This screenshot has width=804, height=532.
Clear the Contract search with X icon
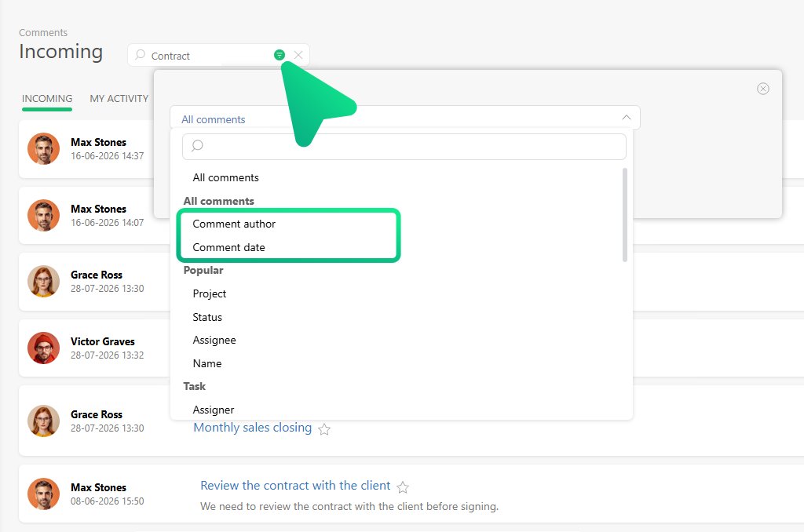(x=298, y=55)
